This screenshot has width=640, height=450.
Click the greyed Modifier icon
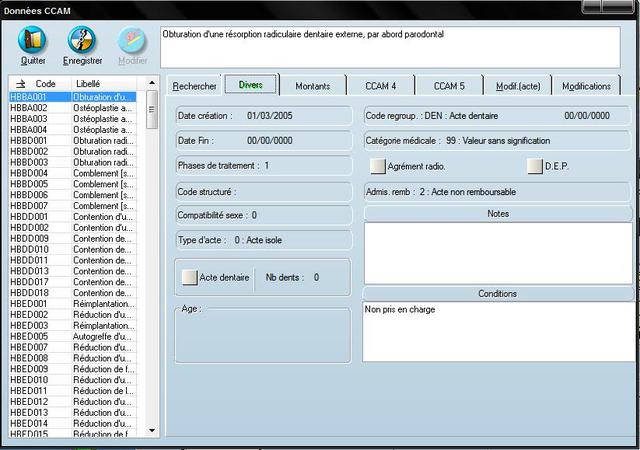click(x=132, y=40)
